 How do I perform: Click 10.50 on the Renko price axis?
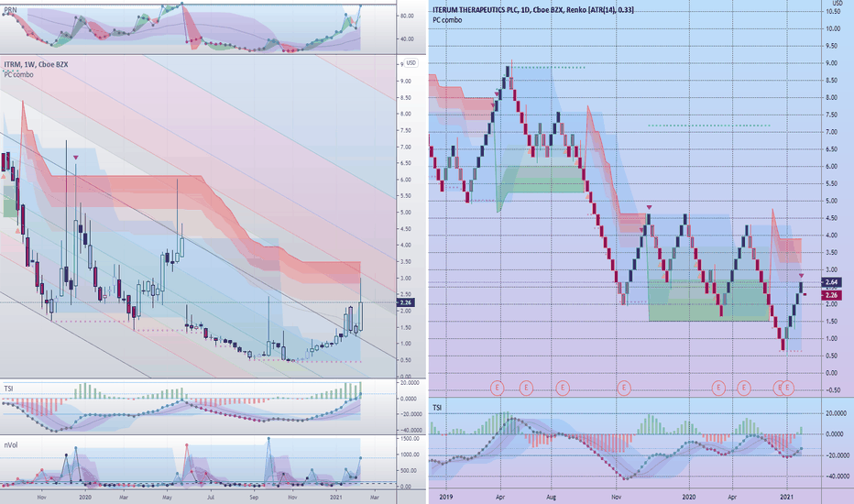[833, 12]
